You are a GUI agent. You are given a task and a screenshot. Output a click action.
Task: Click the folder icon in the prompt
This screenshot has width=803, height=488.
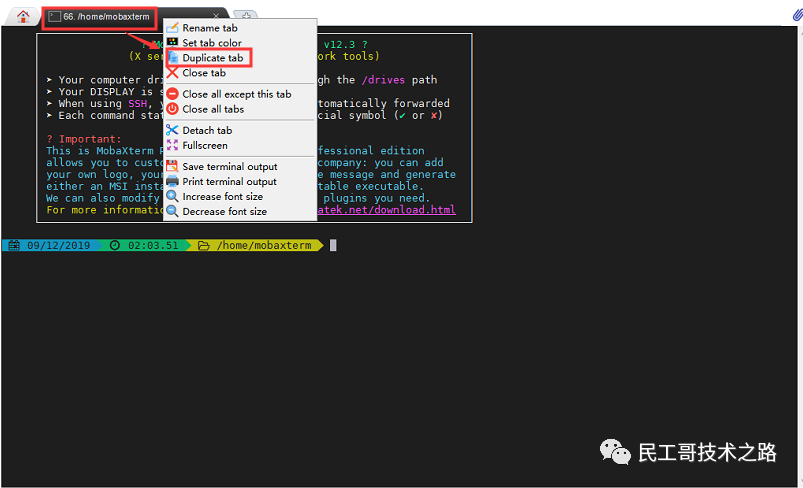[x=203, y=246]
